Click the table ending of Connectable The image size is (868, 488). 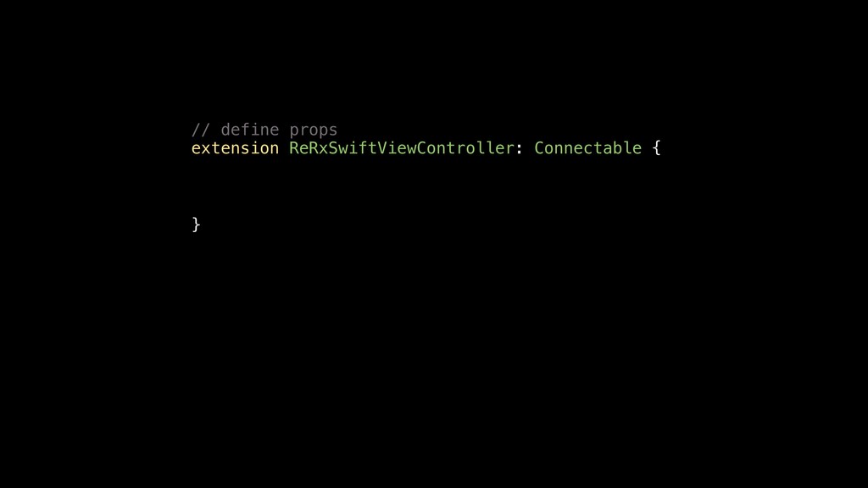[618, 147]
